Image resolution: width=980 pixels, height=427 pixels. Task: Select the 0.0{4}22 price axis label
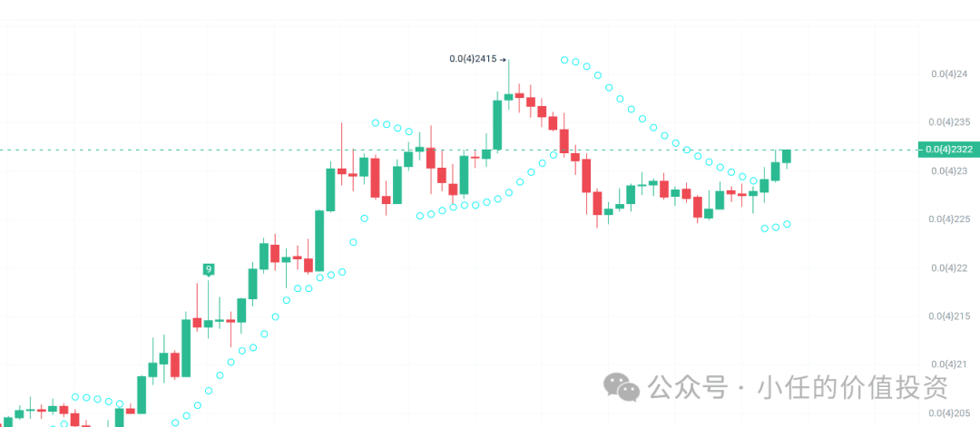(x=950, y=267)
